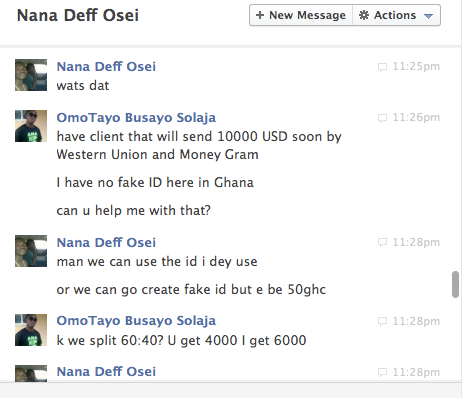
Task: Click the message icon next to 11:25pm
Action: pyautogui.click(x=382, y=67)
